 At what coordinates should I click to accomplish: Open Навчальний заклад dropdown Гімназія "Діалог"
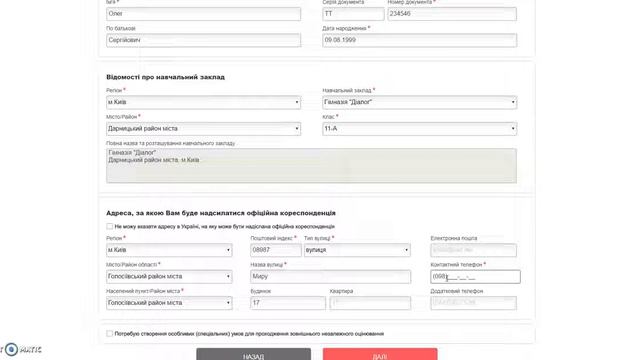coord(420,102)
